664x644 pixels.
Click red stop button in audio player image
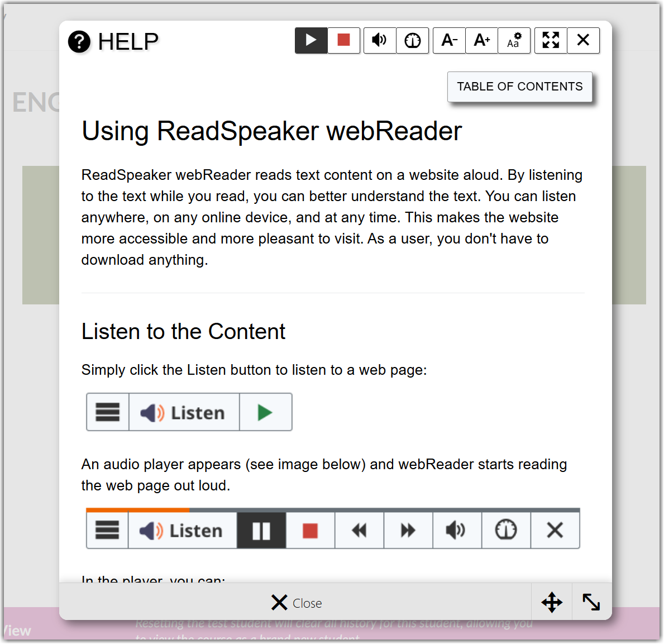tap(310, 530)
